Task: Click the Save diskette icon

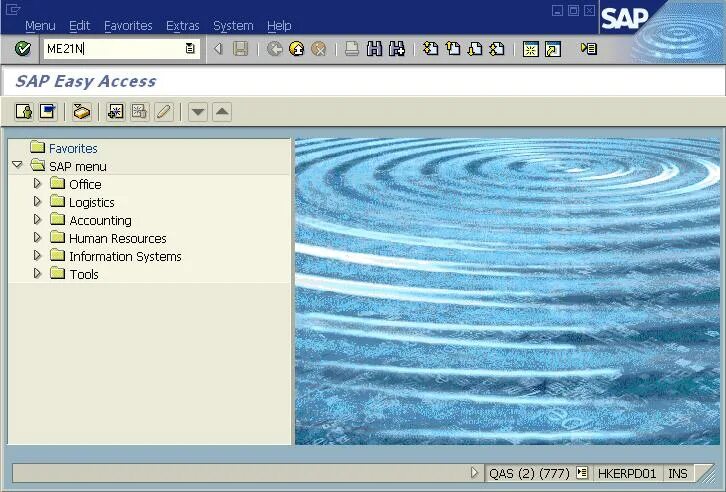Action: point(240,49)
